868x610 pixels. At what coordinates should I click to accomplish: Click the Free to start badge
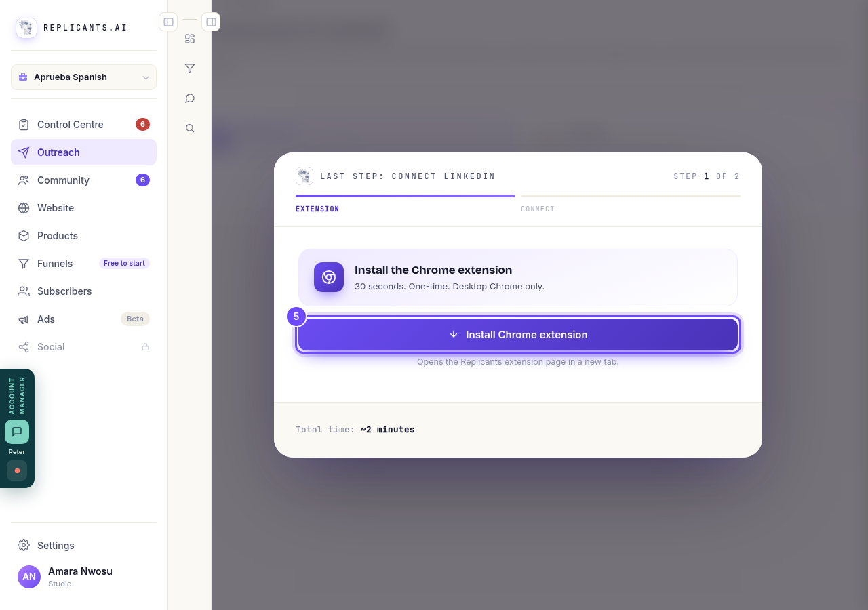(124, 263)
